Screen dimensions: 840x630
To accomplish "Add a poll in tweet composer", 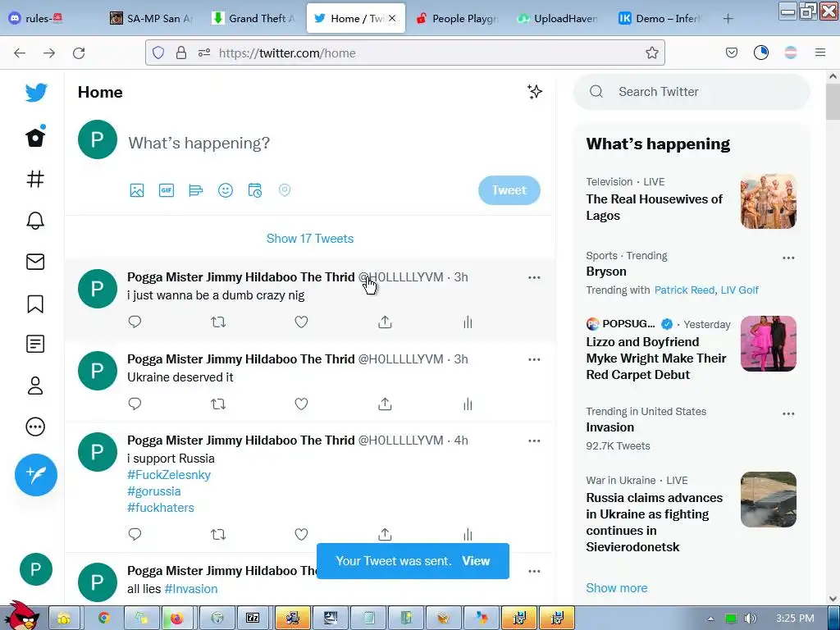I will [196, 190].
